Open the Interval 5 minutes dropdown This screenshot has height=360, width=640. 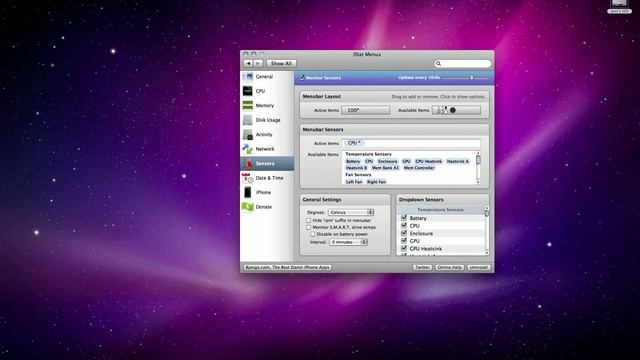coord(348,242)
